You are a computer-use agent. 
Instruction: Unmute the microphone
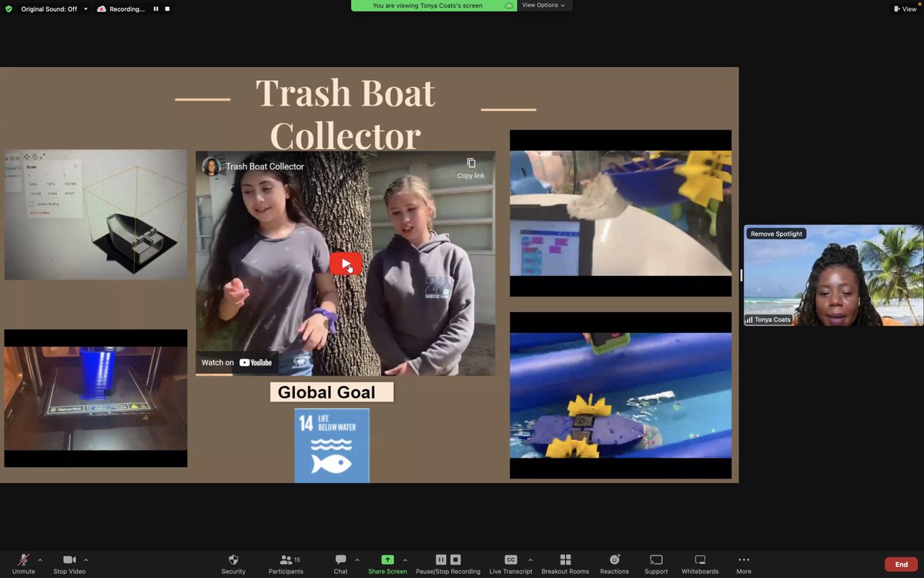click(x=23, y=563)
